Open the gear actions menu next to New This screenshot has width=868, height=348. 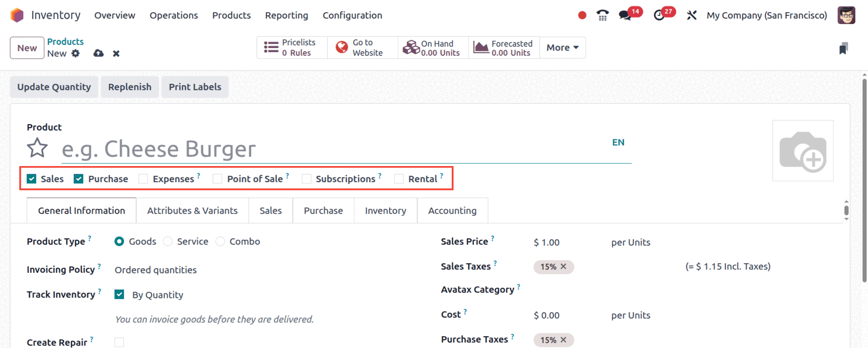click(76, 53)
